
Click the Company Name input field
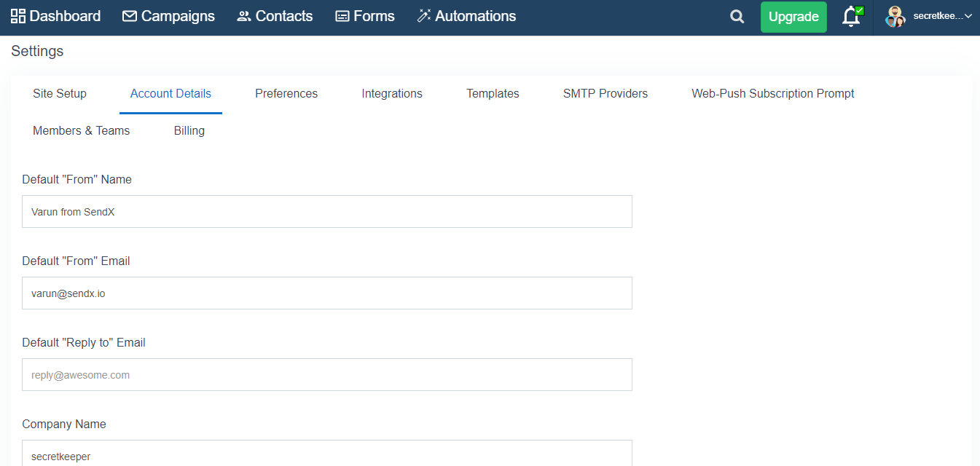click(x=327, y=453)
